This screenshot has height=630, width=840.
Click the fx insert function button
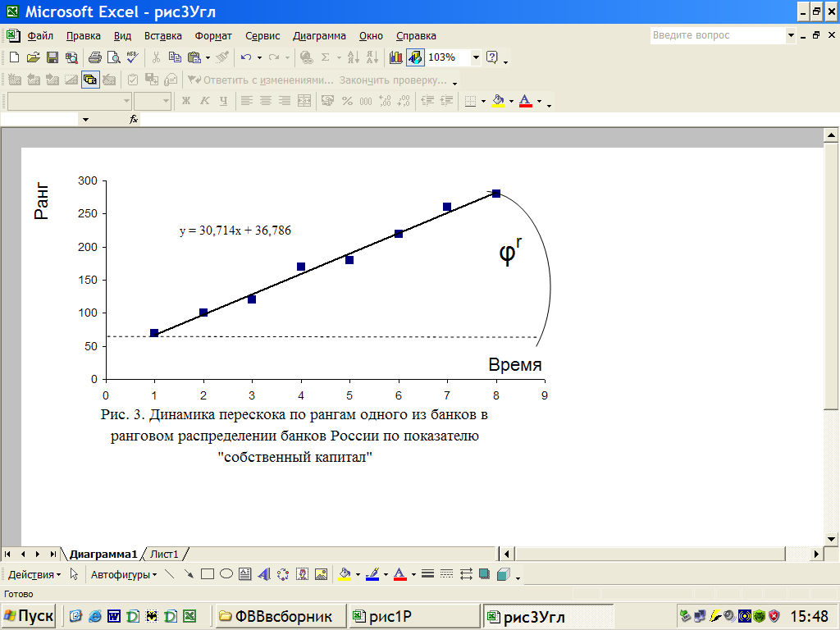(134, 120)
